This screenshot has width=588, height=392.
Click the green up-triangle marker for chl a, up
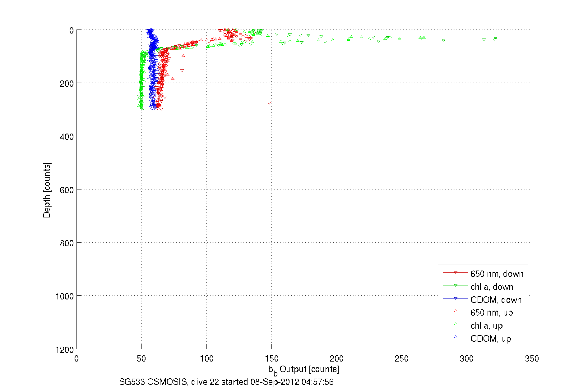click(456, 324)
